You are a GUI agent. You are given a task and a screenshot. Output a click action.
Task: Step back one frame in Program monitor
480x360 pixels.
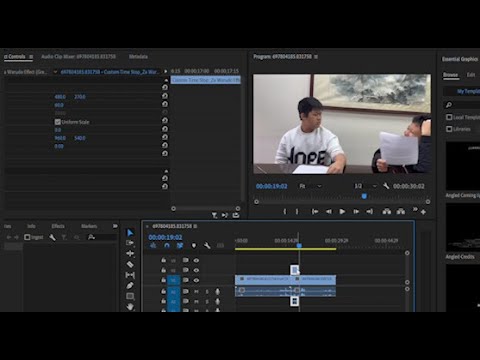328,211
